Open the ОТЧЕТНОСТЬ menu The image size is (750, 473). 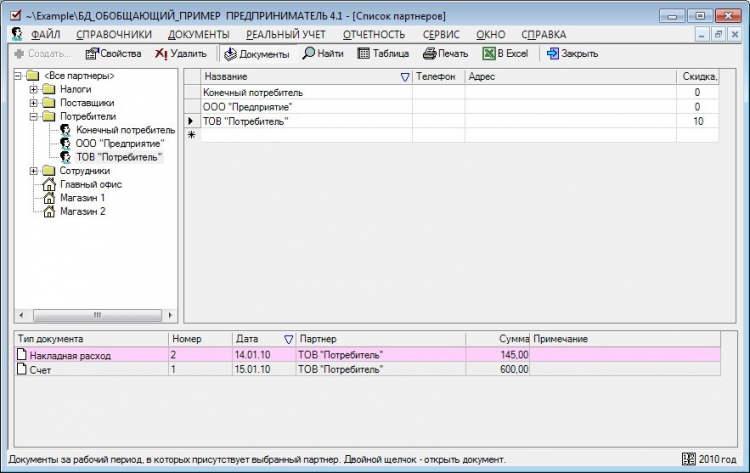[374, 34]
